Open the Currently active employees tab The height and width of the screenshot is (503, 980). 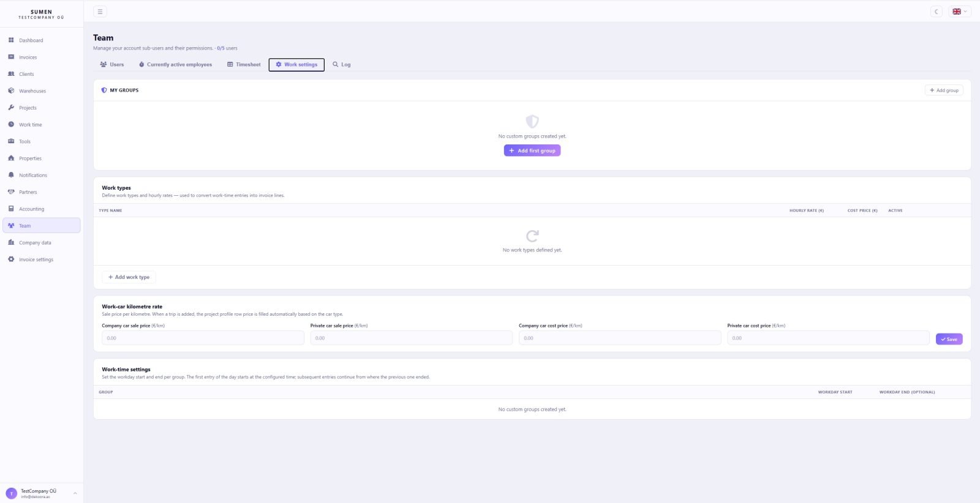(176, 64)
